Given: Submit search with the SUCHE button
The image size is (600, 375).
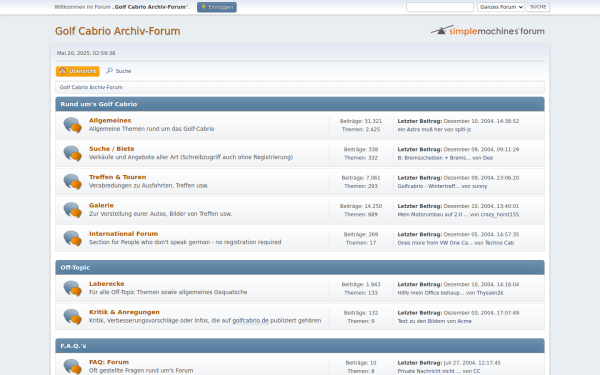Looking at the screenshot, I should (x=538, y=7).
